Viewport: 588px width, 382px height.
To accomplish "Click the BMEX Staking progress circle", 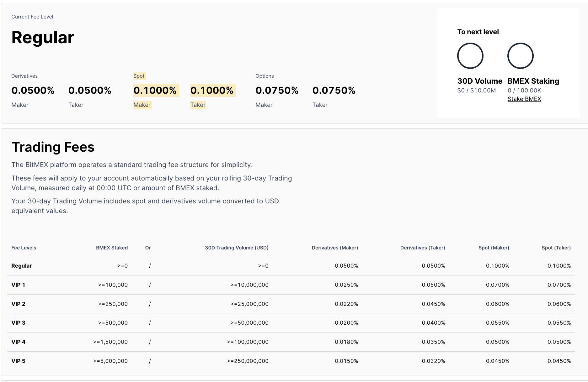I will [521, 56].
